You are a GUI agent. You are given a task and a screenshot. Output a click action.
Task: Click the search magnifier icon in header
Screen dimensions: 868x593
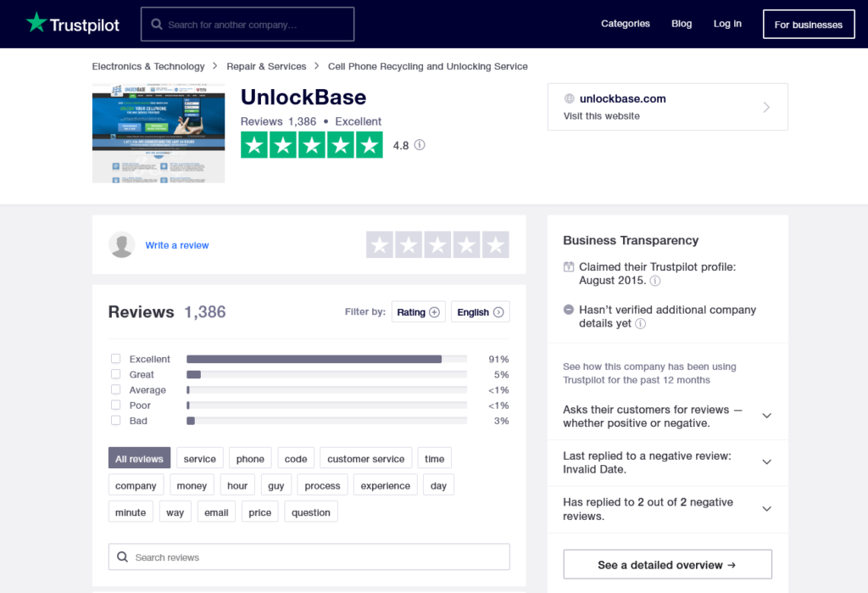pos(157,25)
